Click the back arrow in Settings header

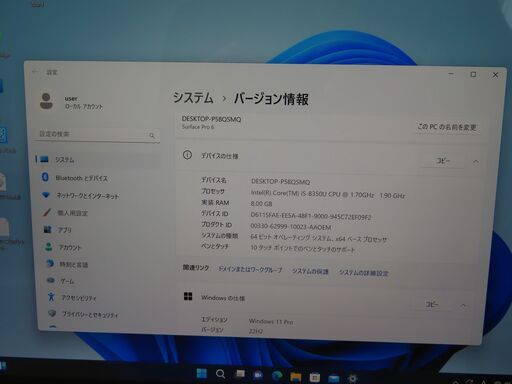point(35,72)
